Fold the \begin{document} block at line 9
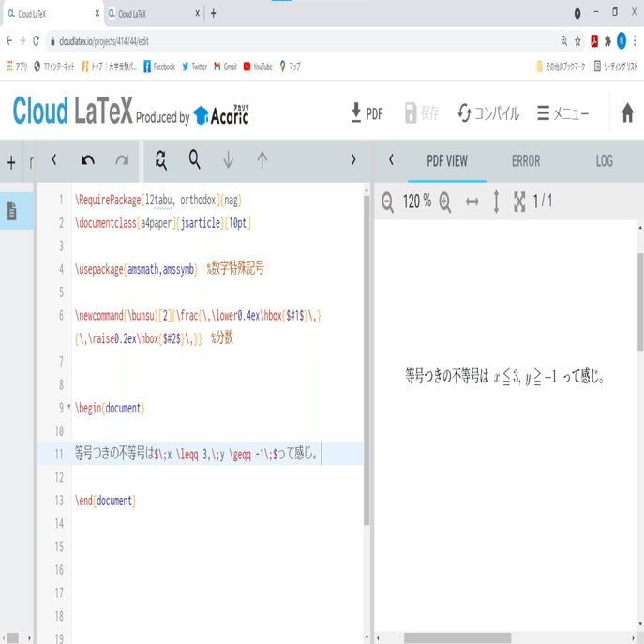This screenshot has height=644, width=644. (x=69, y=408)
